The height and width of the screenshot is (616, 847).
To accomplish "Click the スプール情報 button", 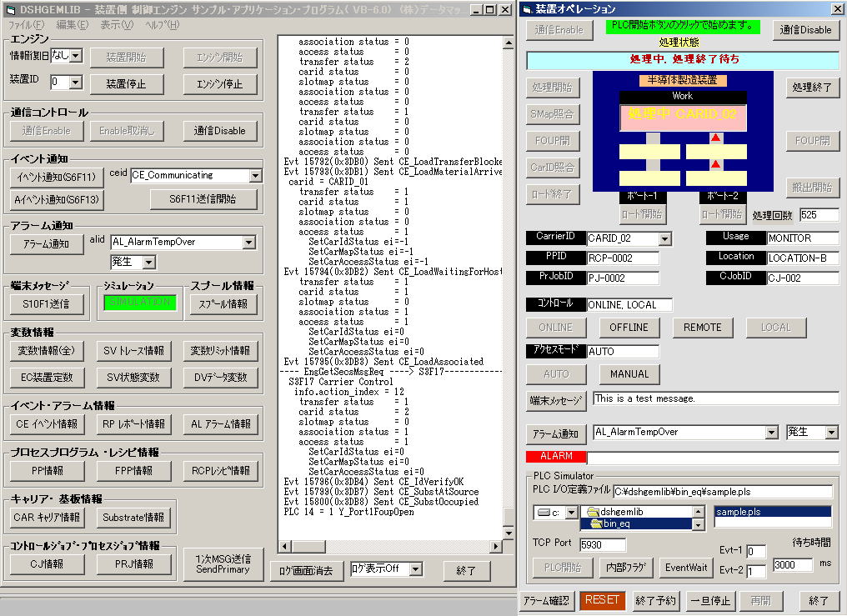I will point(223,304).
